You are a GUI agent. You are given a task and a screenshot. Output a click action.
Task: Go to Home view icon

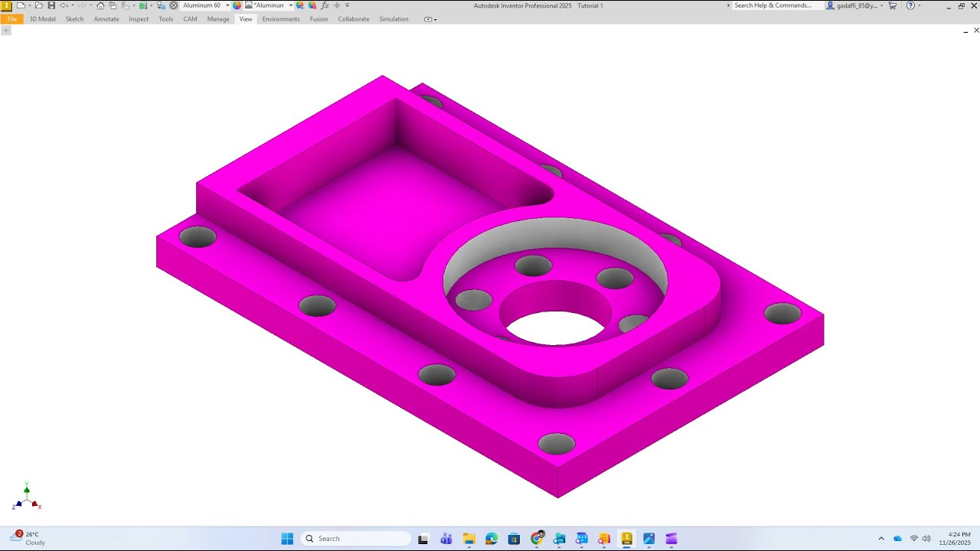(100, 5)
